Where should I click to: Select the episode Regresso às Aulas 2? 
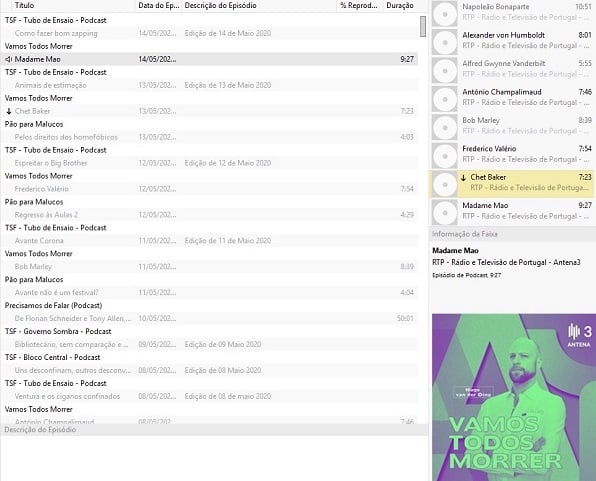[209, 215]
